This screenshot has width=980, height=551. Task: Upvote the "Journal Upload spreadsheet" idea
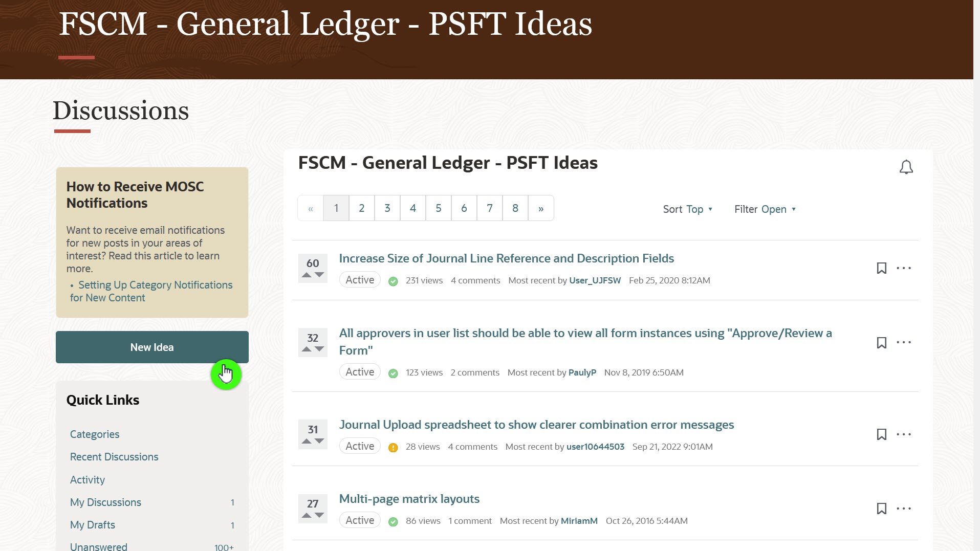coord(307,441)
